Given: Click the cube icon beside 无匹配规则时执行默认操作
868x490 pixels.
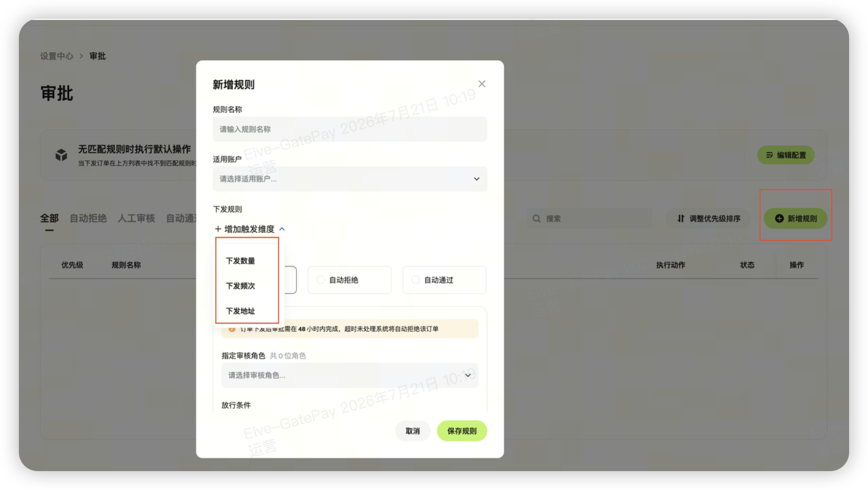Looking at the screenshot, I should point(61,155).
